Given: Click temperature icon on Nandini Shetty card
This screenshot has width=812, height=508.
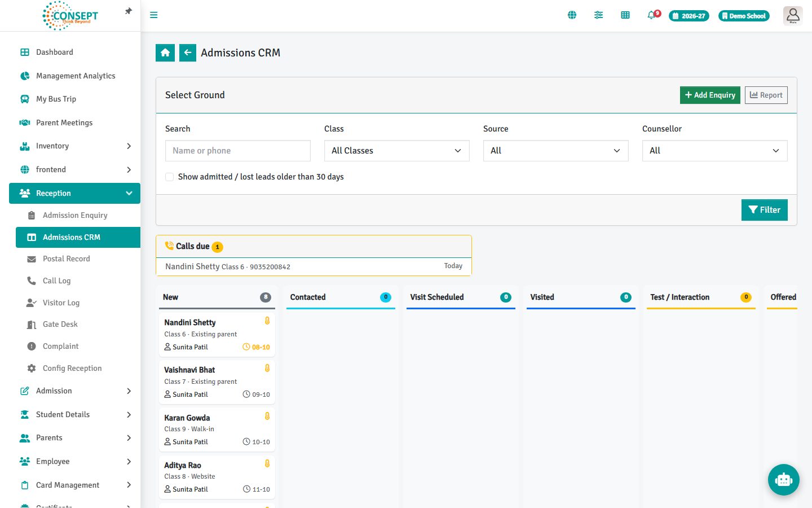Looking at the screenshot, I should [267, 321].
